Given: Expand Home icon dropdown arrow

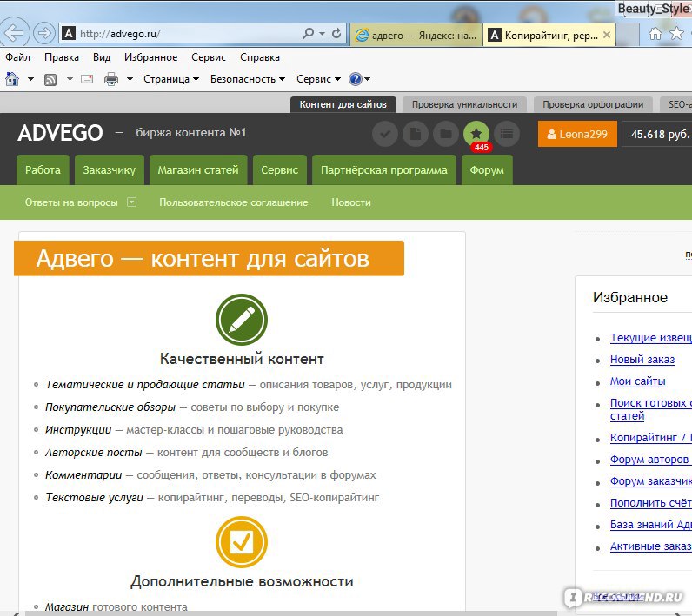Looking at the screenshot, I should pos(30,79).
